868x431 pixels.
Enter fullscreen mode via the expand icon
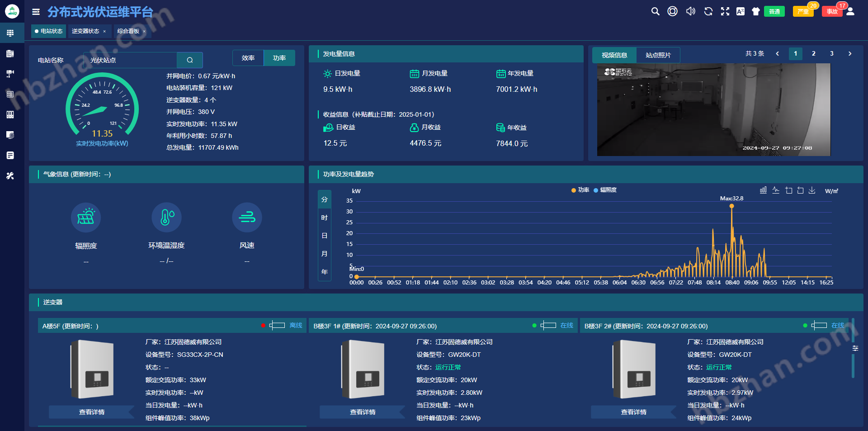click(x=725, y=11)
